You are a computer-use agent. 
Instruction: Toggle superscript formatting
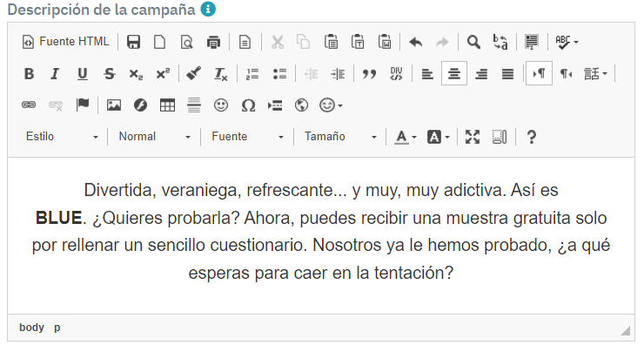click(163, 74)
